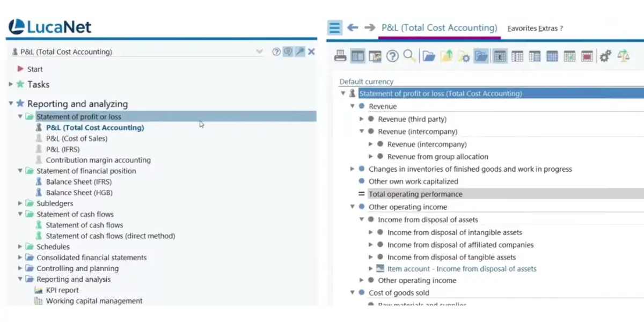
Task: Click the plain open folder toolbar icon
Action: point(428,56)
